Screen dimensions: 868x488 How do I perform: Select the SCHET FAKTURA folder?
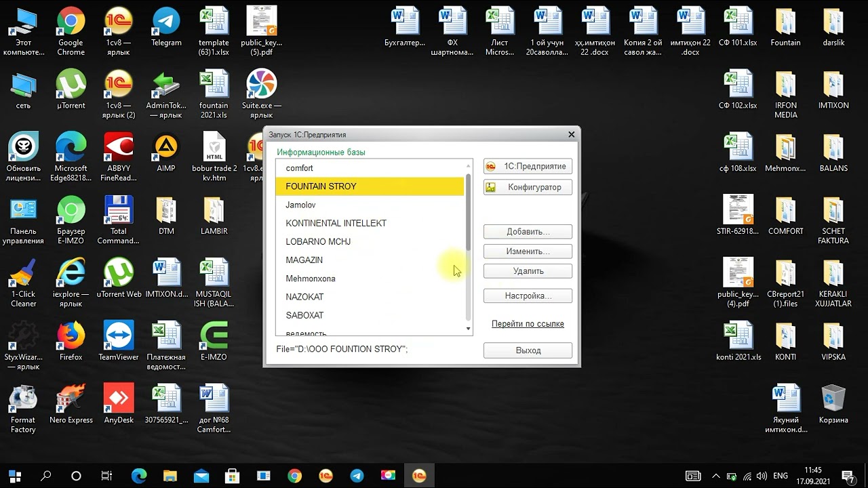(833, 220)
